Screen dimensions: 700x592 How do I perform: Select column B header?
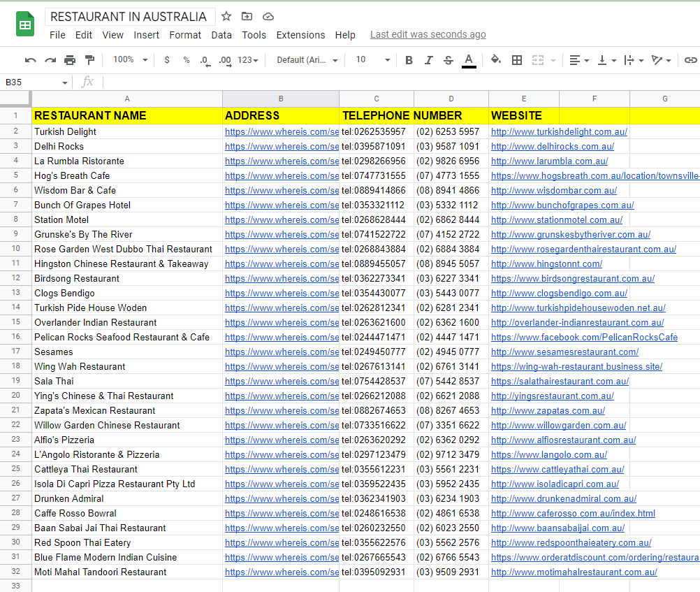click(281, 99)
